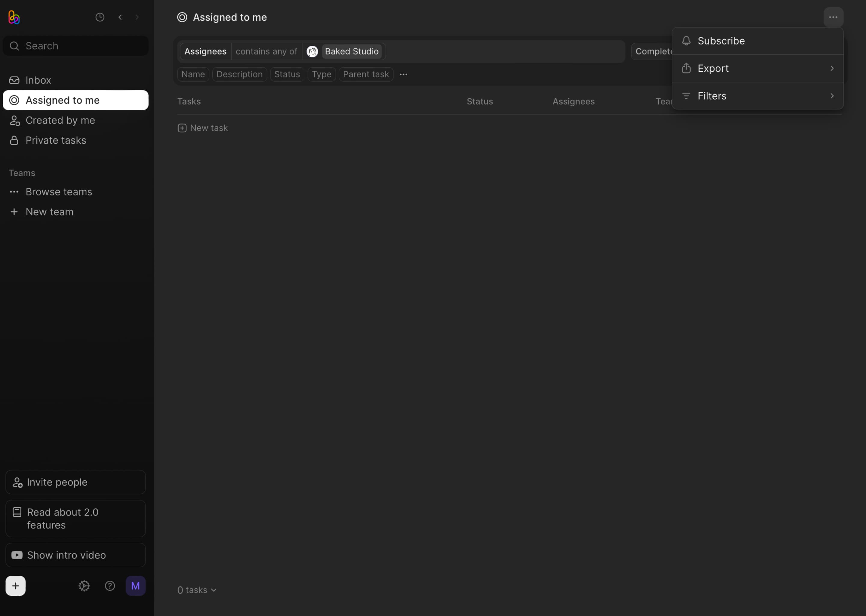Image resolution: width=866 pixels, height=616 pixels.
Task: Add a Status filter
Action: pyautogui.click(x=287, y=74)
